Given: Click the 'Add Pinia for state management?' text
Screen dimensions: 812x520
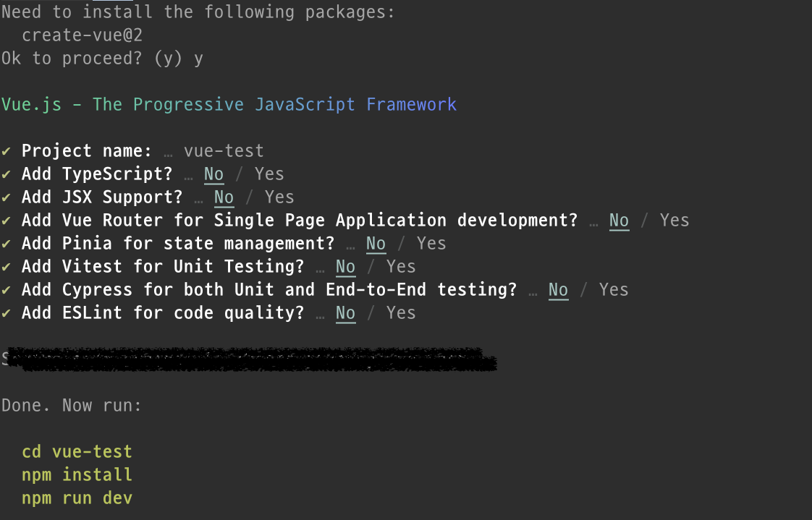Looking at the screenshot, I should pos(178,243).
